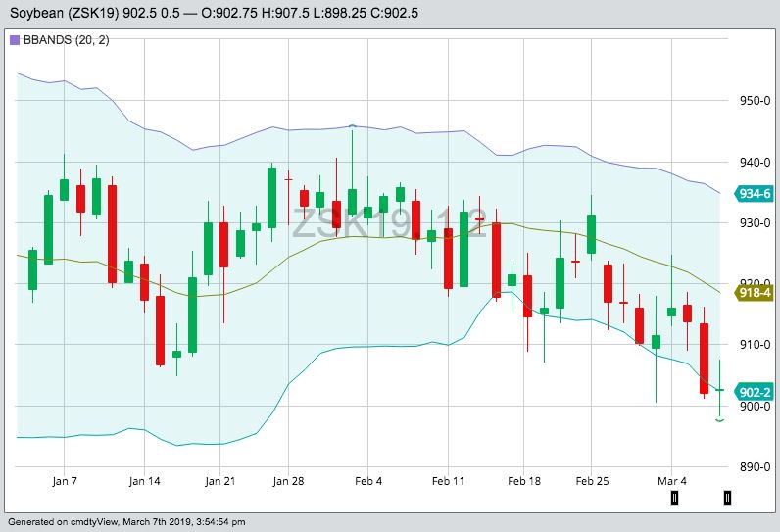The width and height of the screenshot is (780, 532).
Task: Click the L:898.25 low value in header
Action: pyautogui.click(x=340, y=13)
